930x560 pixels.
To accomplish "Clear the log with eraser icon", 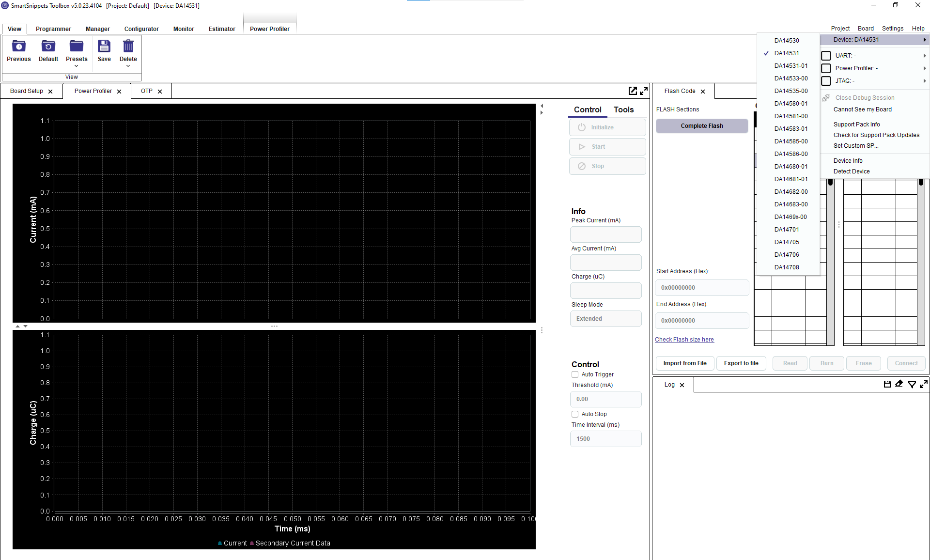I will coord(899,384).
